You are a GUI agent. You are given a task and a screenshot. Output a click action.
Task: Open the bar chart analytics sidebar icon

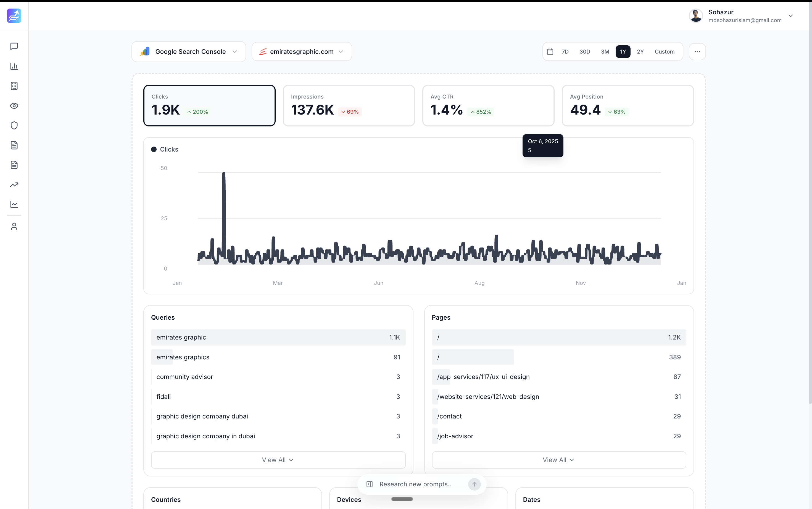pyautogui.click(x=14, y=66)
